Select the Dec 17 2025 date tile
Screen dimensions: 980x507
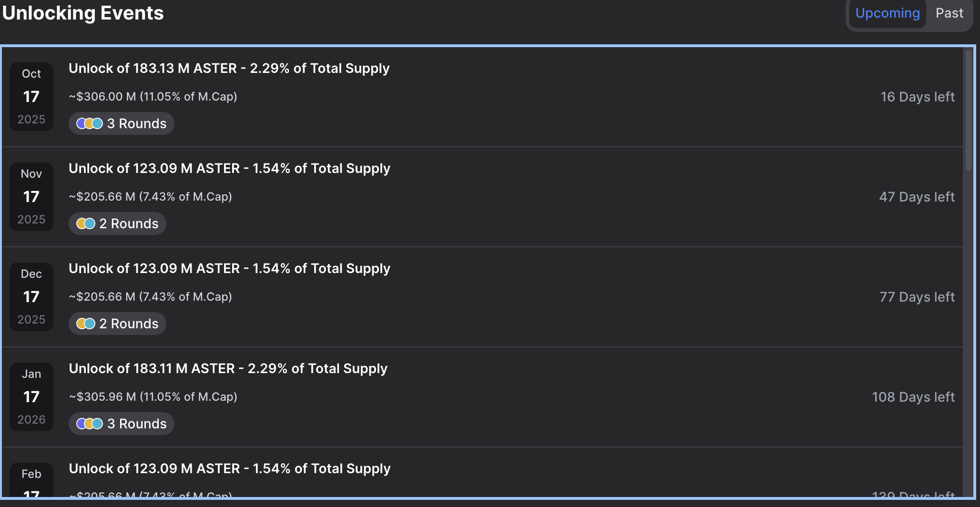click(31, 297)
